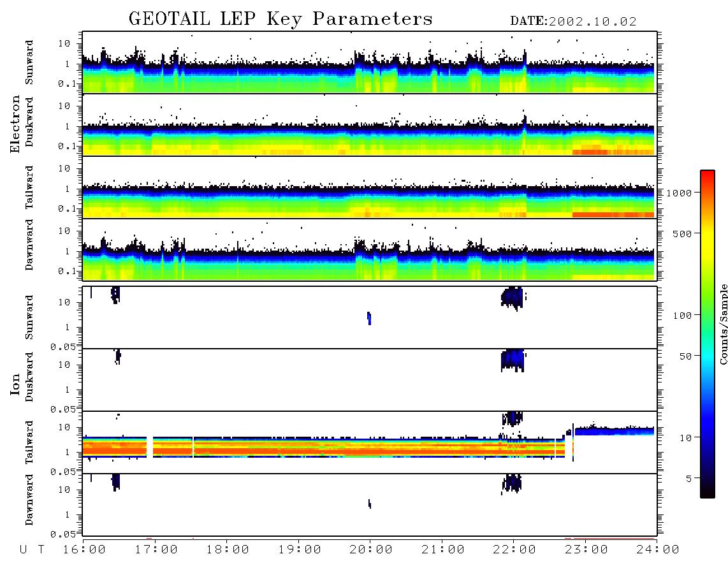
Task: Select the Electron Sunward axis label
Action: tap(29, 62)
